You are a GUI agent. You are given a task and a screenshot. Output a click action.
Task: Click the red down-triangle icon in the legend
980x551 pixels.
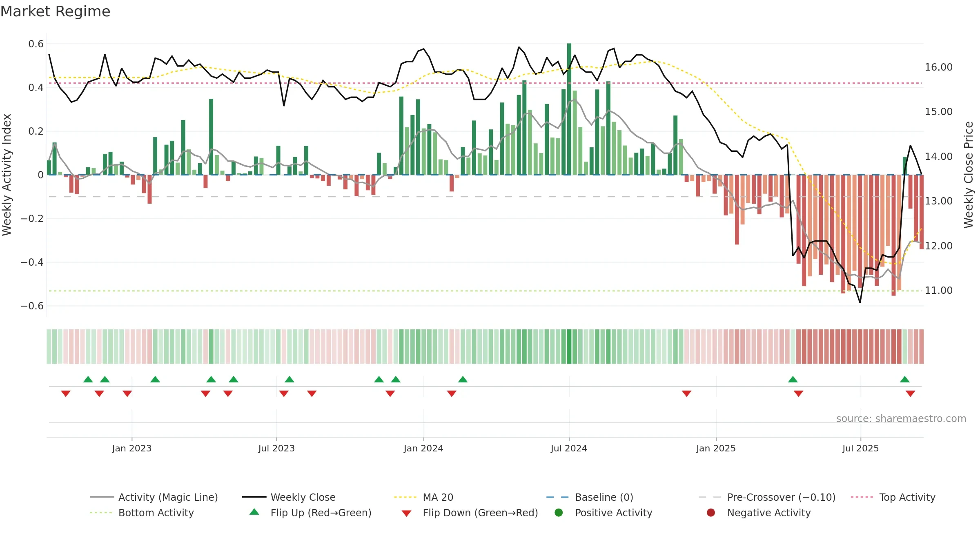tap(406, 513)
